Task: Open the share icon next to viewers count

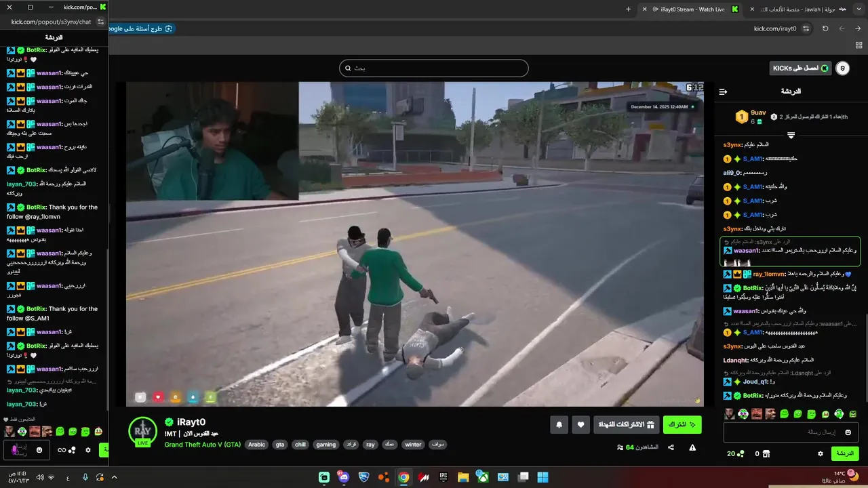Action: (671, 447)
